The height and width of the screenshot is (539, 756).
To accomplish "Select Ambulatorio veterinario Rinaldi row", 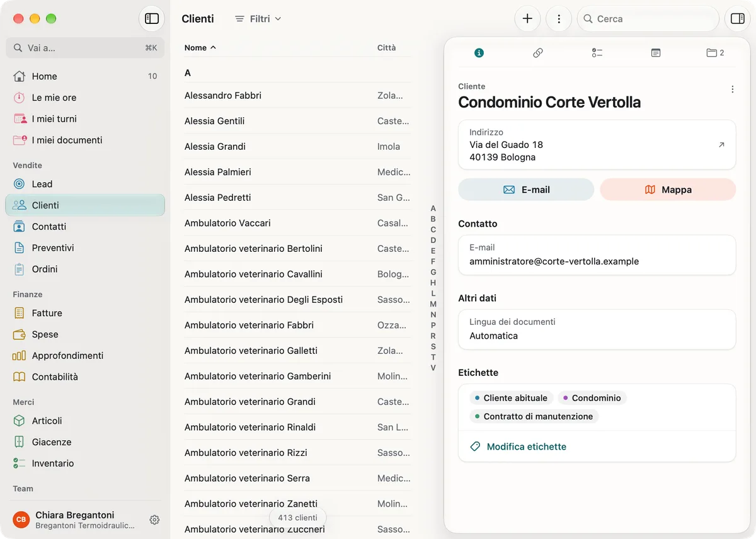I will 297,427.
